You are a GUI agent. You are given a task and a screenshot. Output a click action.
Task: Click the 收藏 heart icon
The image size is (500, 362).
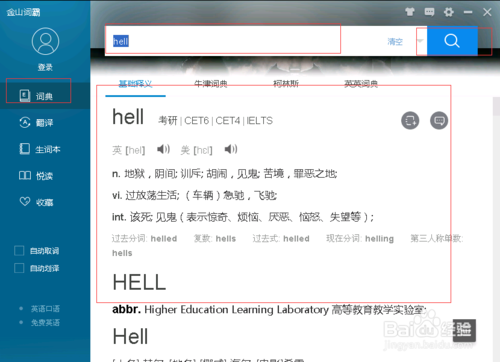pyautogui.click(x=25, y=201)
